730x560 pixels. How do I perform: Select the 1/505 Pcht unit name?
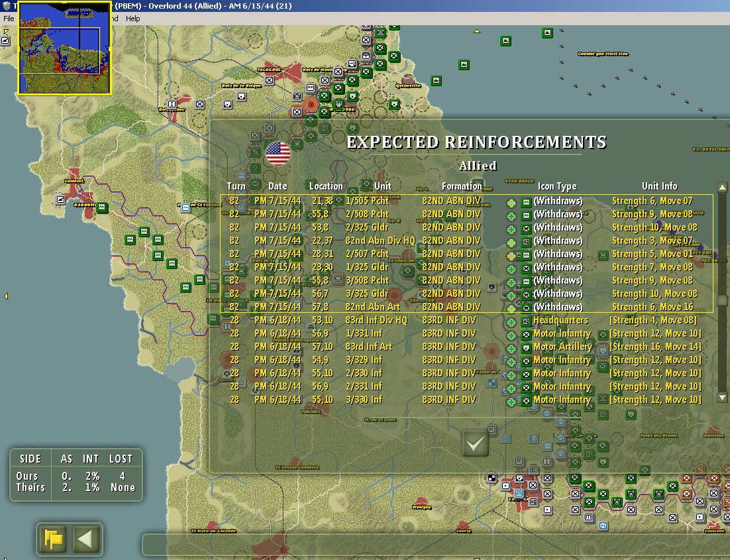point(367,201)
